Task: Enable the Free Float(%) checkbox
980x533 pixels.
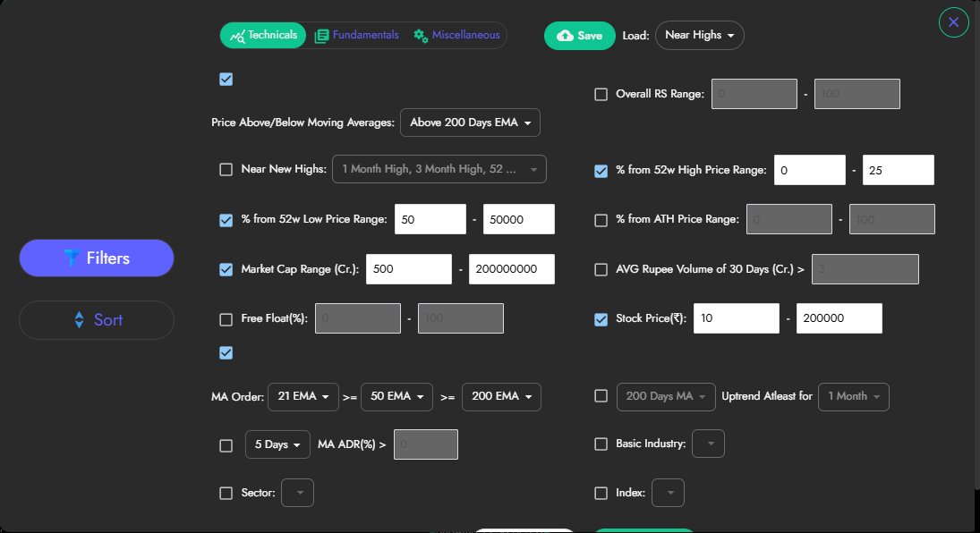Action: pyautogui.click(x=226, y=319)
